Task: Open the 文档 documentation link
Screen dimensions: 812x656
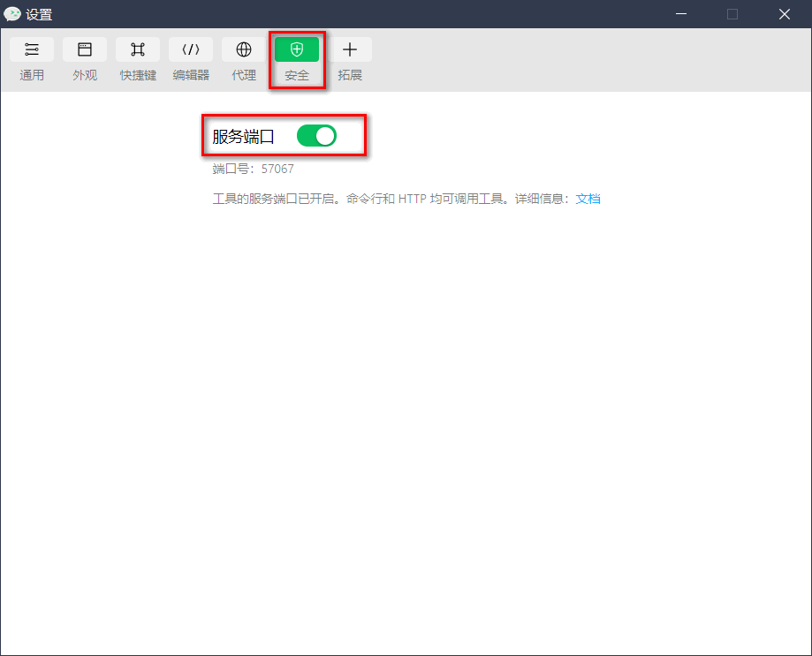Action: [588, 199]
